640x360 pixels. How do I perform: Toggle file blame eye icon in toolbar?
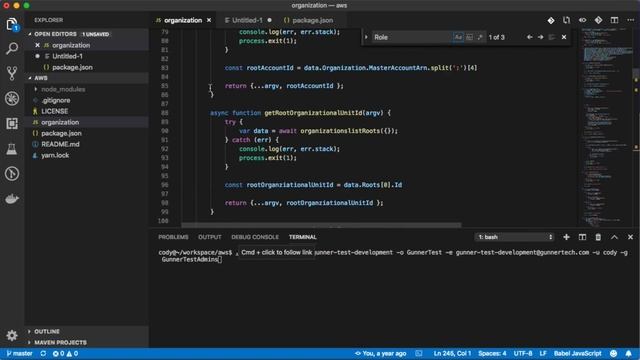click(582, 20)
